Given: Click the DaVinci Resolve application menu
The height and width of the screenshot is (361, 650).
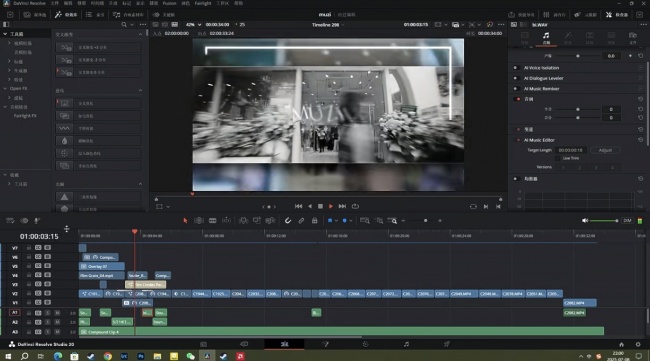Looking at the screenshot, I should pos(29,3).
